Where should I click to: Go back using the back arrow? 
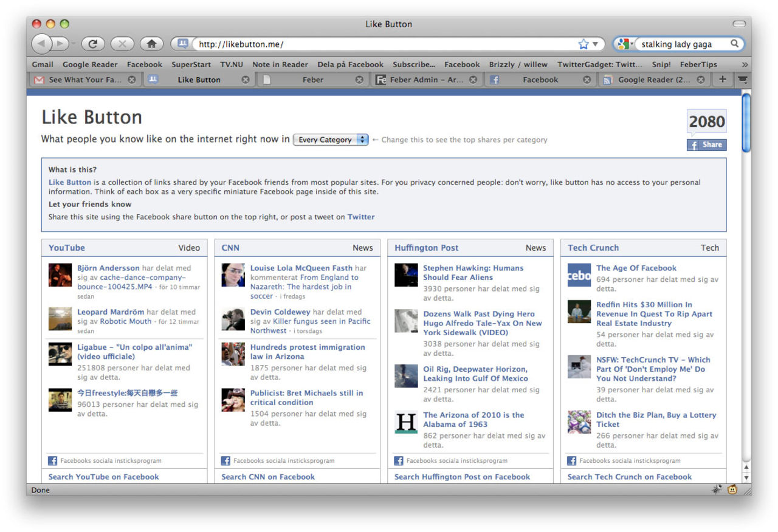(x=40, y=44)
